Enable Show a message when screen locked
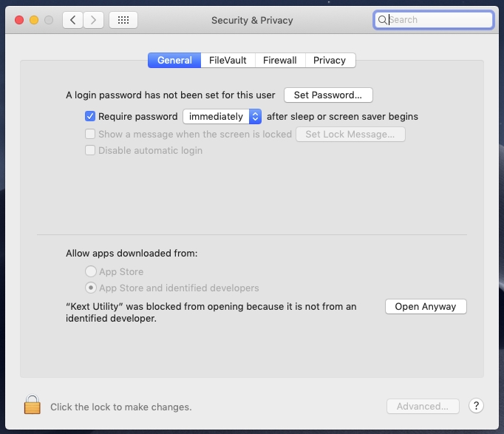Image resolution: width=504 pixels, height=434 pixels. pos(90,134)
